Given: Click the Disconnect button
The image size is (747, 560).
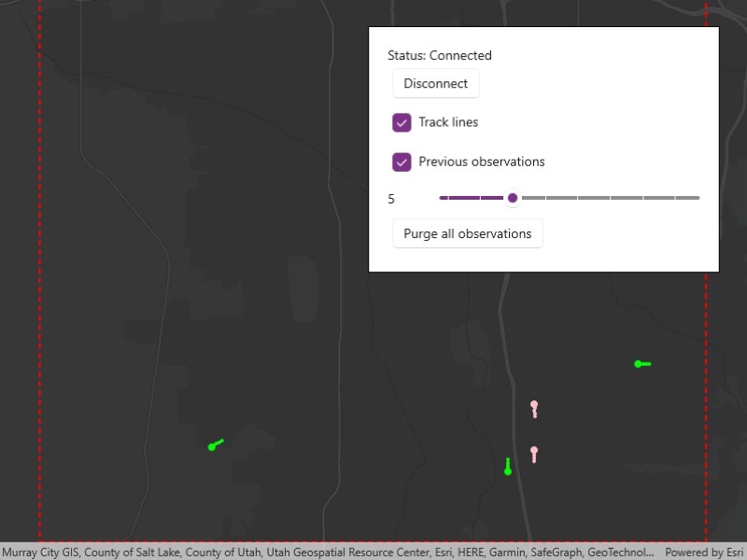Looking at the screenshot, I should pyautogui.click(x=435, y=83).
